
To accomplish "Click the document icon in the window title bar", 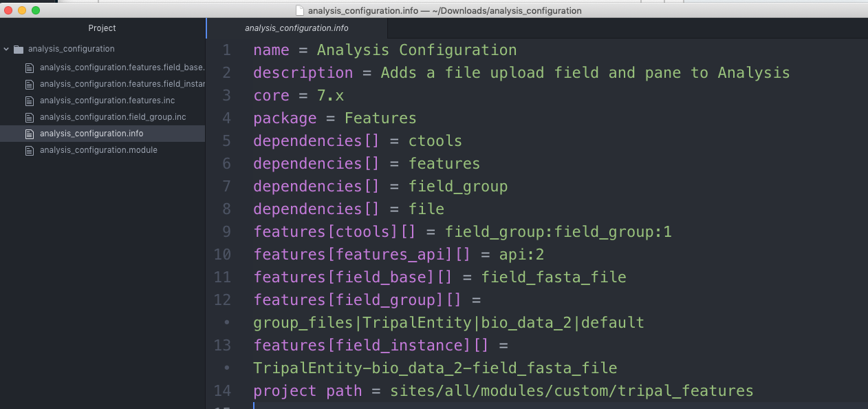I will click(299, 10).
